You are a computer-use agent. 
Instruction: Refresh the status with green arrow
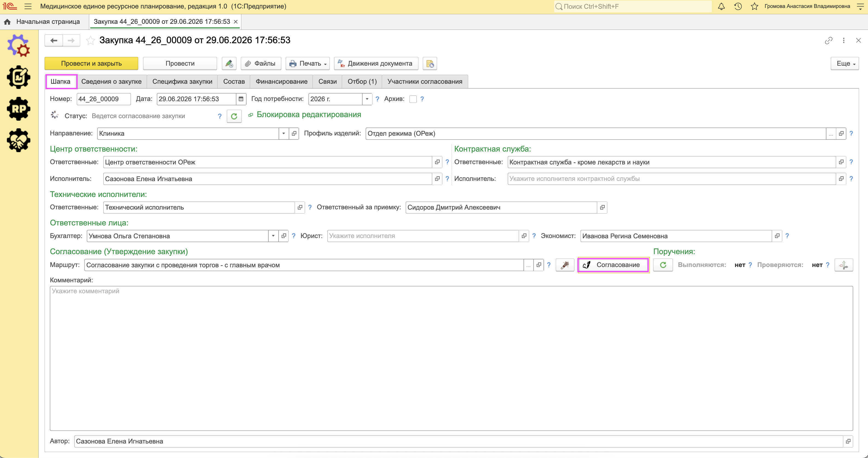[234, 116]
